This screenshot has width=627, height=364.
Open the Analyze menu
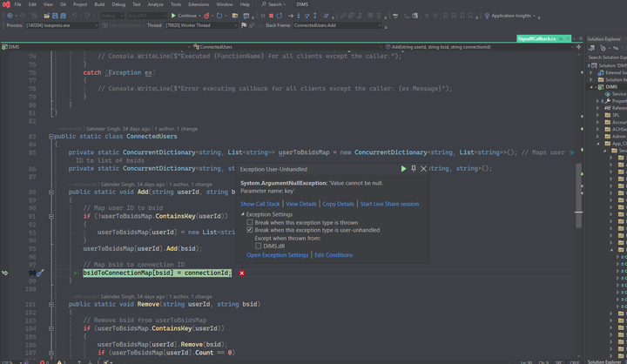coord(156,4)
